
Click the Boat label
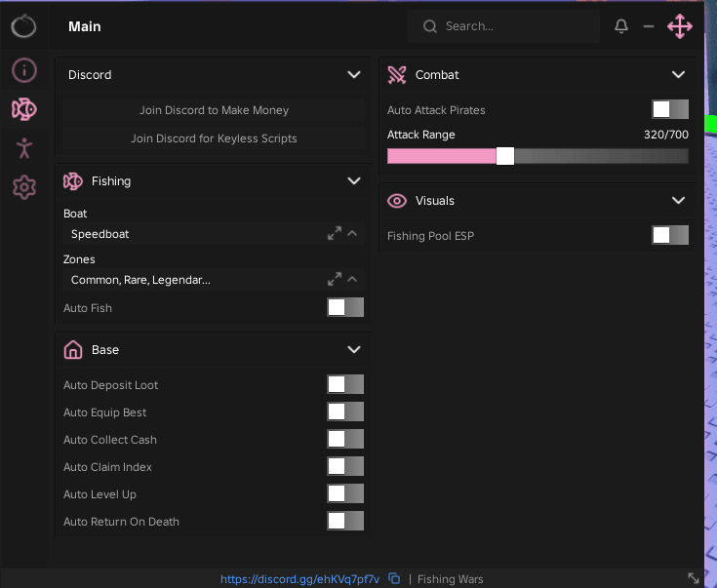(75, 214)
